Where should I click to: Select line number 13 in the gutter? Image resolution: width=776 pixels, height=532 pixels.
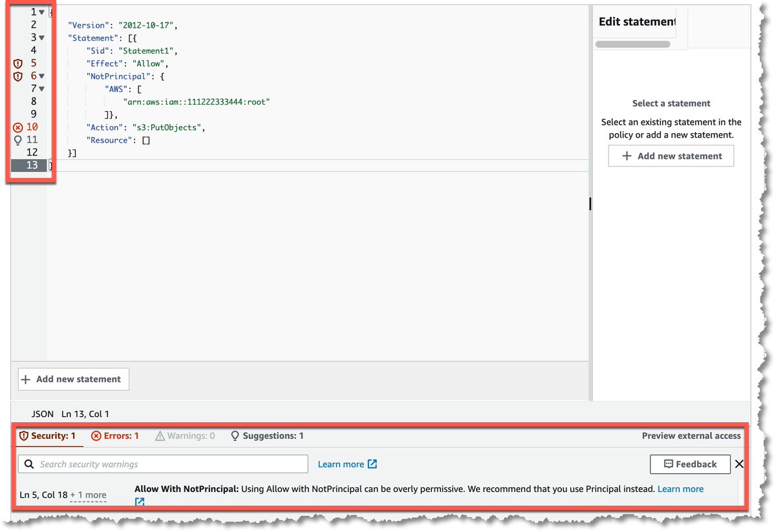tap(32, 165)
